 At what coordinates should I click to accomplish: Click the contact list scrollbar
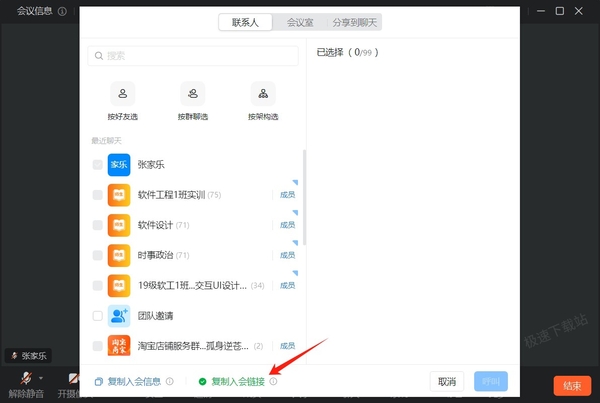tap(305, 197)
